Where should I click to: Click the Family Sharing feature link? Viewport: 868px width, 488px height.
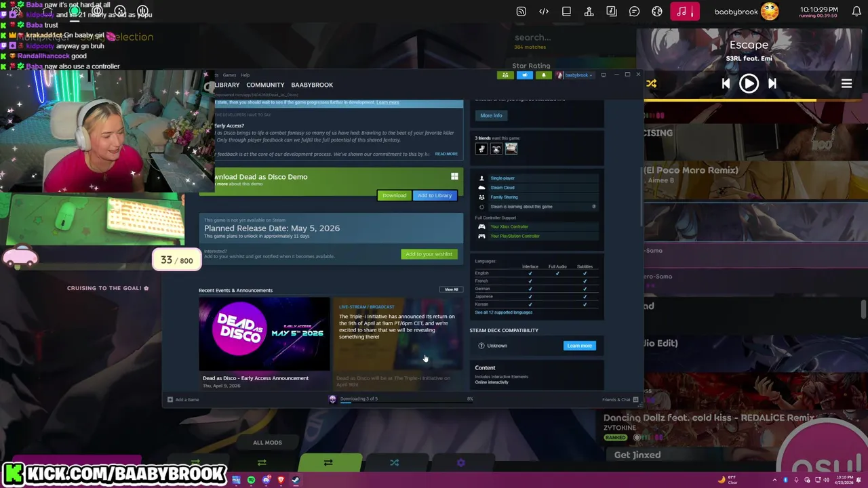tap(504, 197)
